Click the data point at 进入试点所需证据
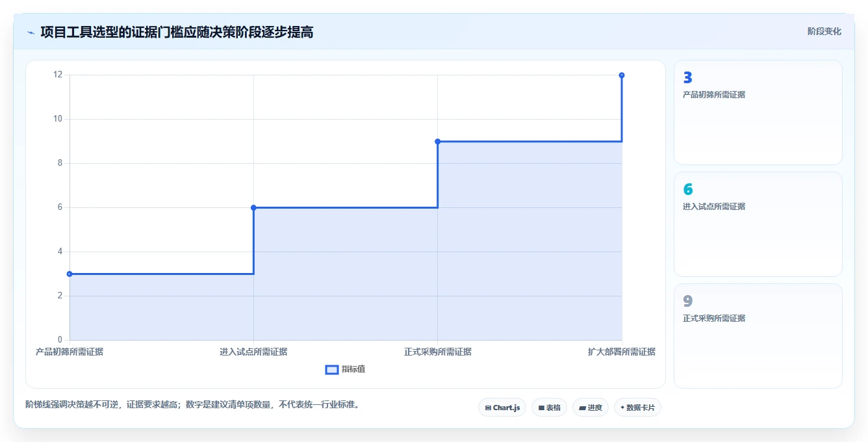The height and width of the screenshot is (442, 868). (x=253, y=207)
